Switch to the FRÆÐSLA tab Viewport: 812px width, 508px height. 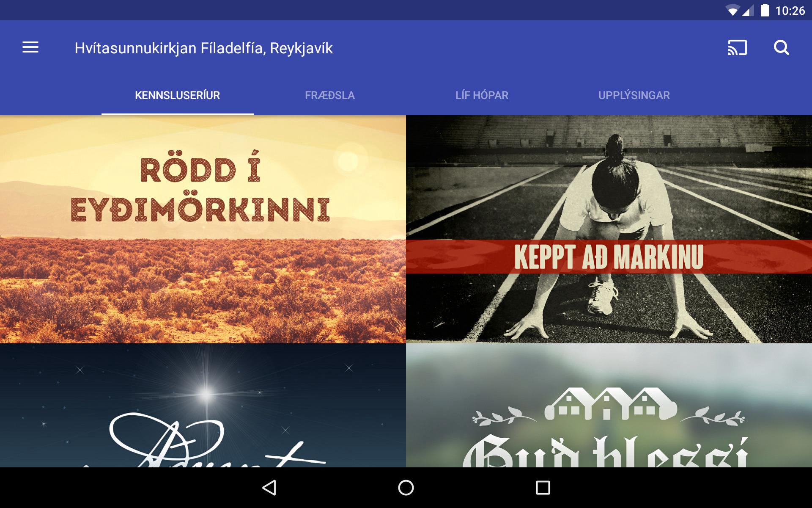pyautogui.click(x=330, y=95)
